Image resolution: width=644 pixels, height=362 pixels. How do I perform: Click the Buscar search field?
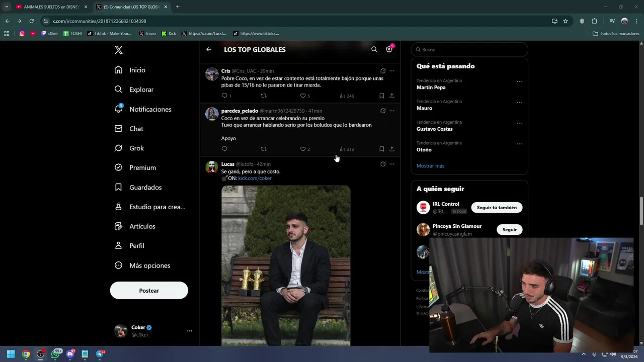469,50
